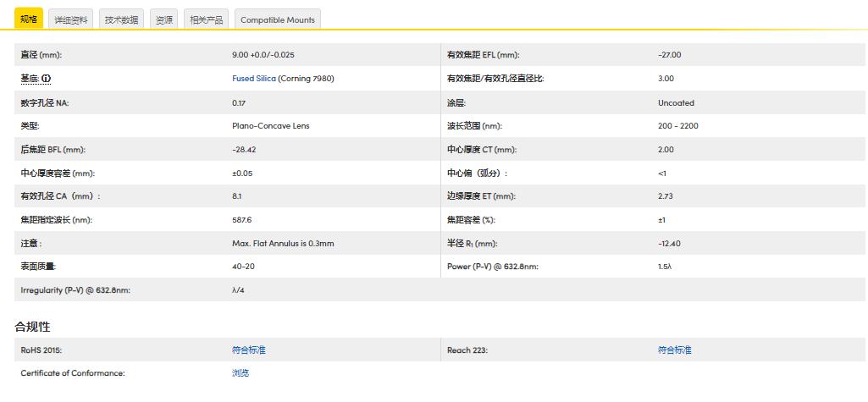Click the wavelength range value 200 - 2200
The height and width of the screenshot is (402, 868).
click(677, 126)
